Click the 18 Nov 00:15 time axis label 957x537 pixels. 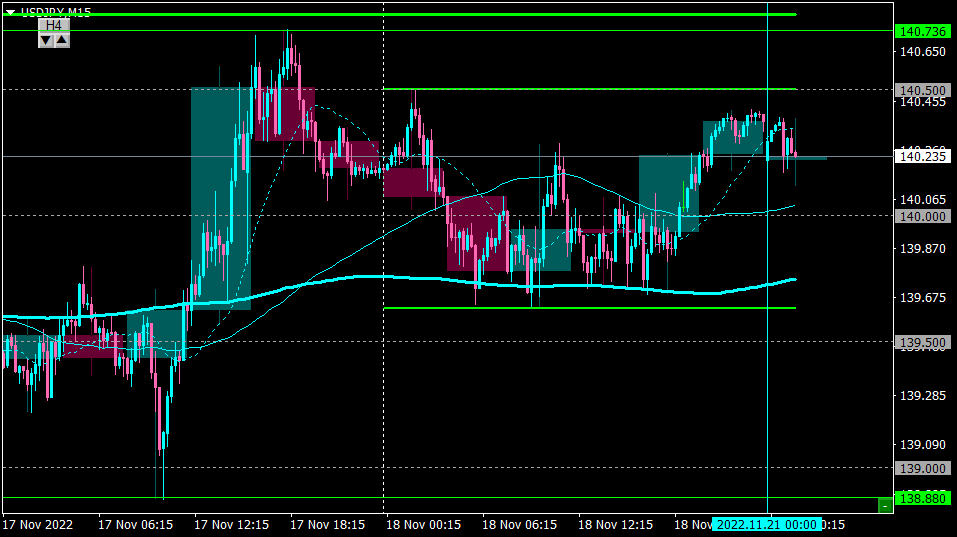point(424,525)
